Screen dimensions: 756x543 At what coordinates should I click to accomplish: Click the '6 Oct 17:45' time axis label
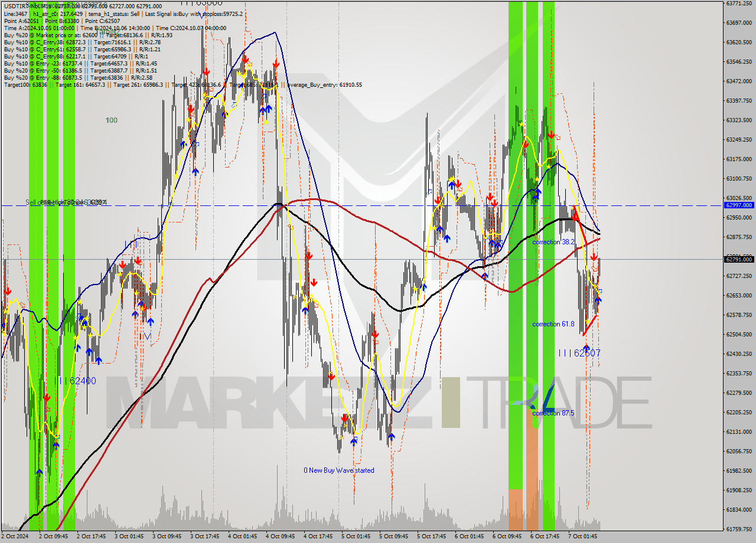point(545,537)
